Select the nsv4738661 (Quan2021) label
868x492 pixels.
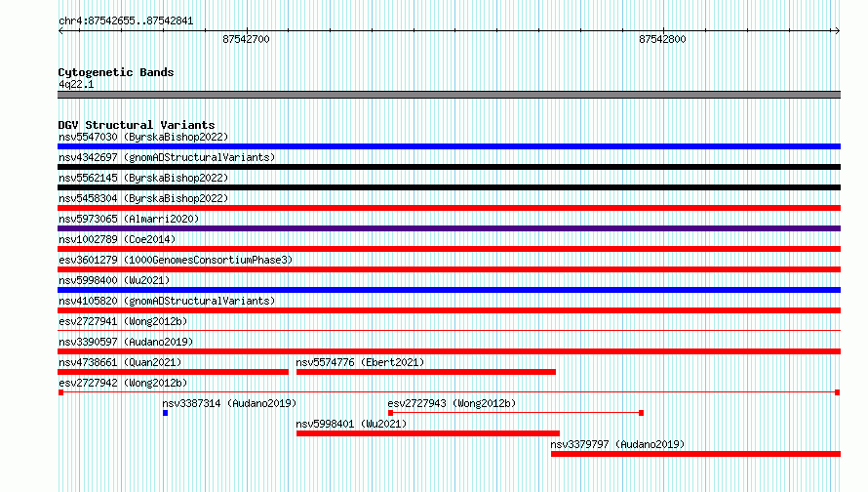pos(120,362)
